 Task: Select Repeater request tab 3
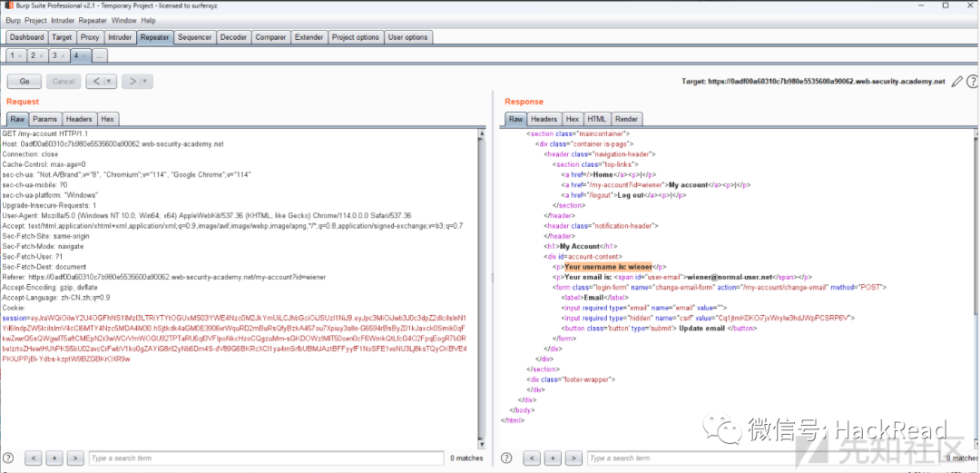click(54, 55)
